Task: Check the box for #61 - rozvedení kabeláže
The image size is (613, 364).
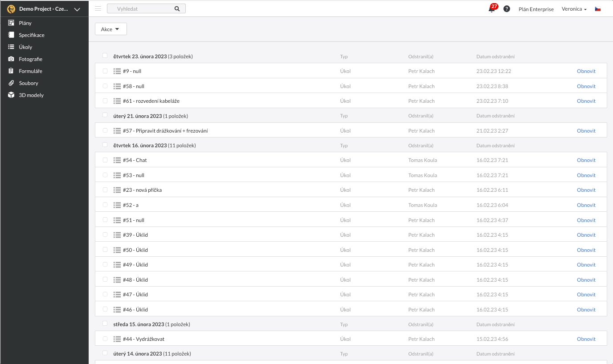Action: (105, 101)
